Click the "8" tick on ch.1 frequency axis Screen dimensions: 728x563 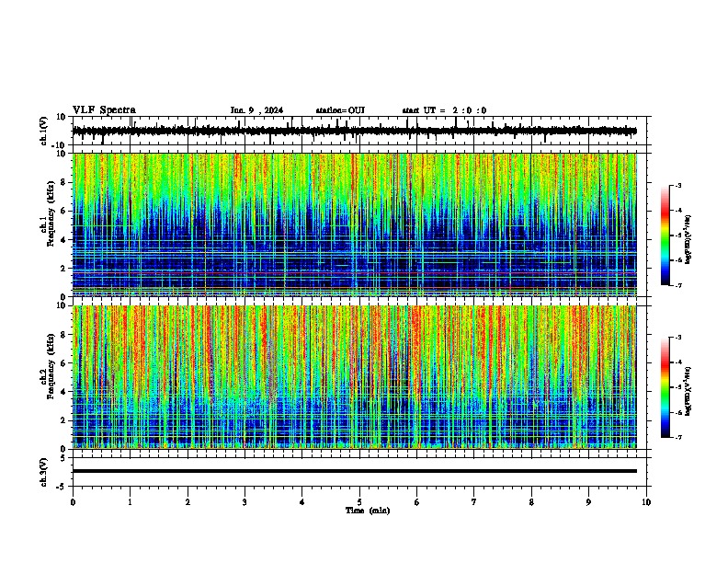click(x=64, y=182)
